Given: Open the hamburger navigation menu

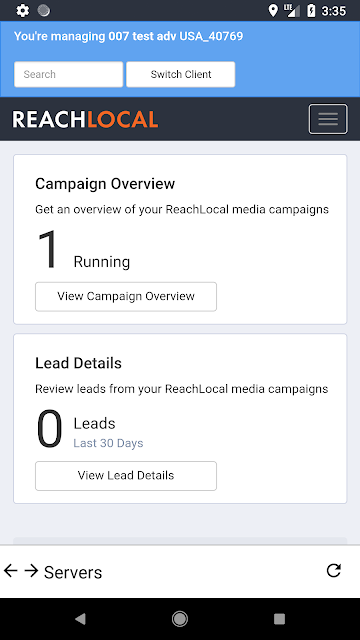Looking at the screenshot, I should click(328, 119).
